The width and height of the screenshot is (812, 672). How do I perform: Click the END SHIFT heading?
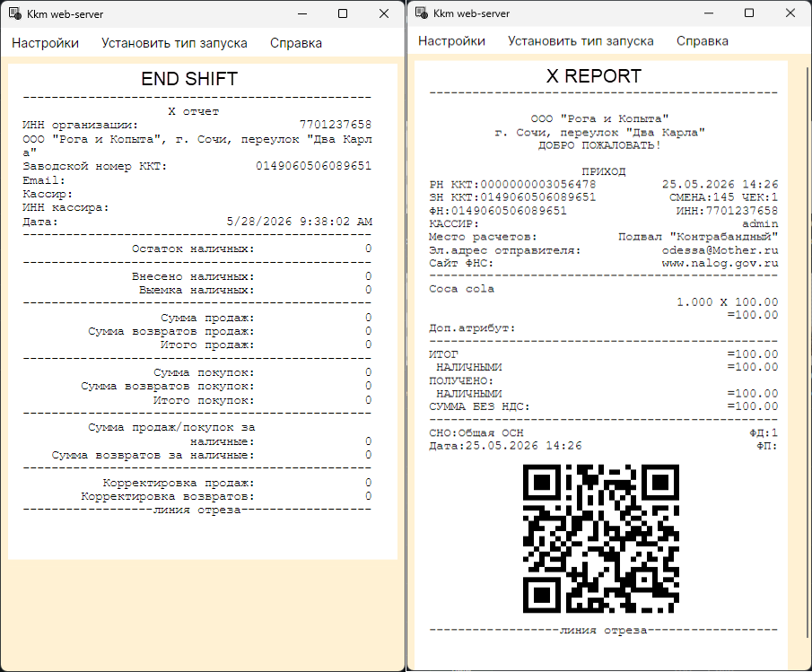(x=189, y=79)
